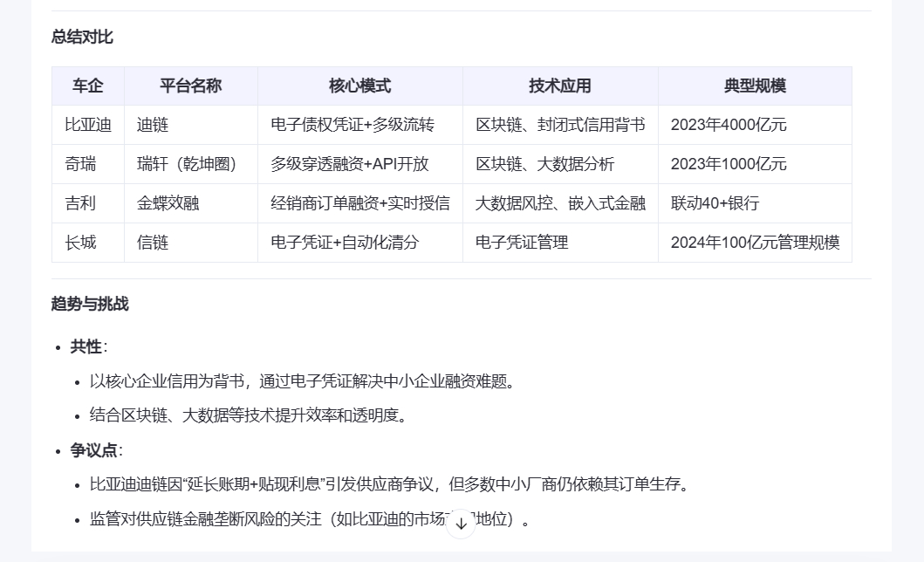Click the 大数据风控、嵌入式金融 cell
Viewport: 924px width, 562px height.
tap(560, 203)
